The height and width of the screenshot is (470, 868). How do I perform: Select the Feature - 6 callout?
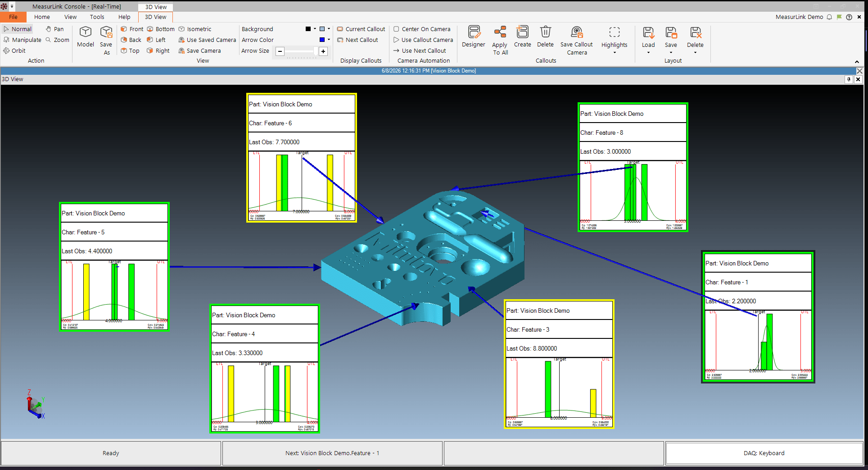tap(302, 158)
